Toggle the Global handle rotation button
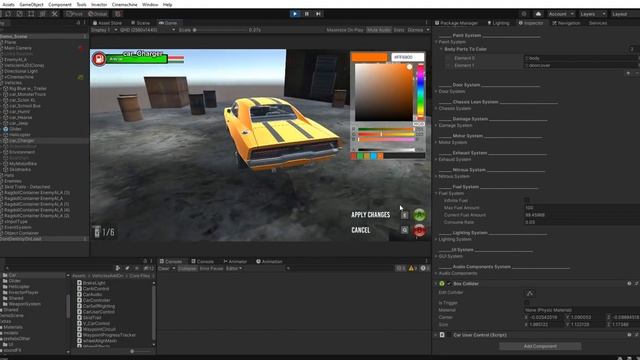This screenshot has height=360, width=640. [x=98, y=14]
